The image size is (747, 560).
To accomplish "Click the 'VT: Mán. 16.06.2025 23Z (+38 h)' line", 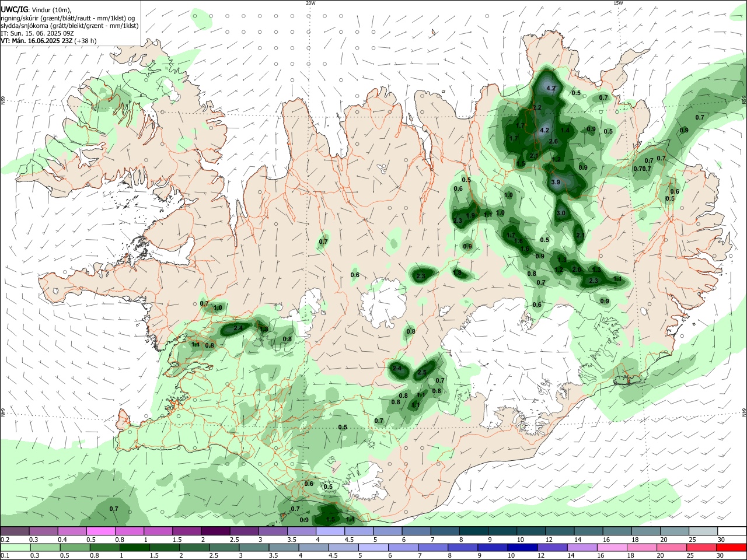I will (x=49, y=41).
